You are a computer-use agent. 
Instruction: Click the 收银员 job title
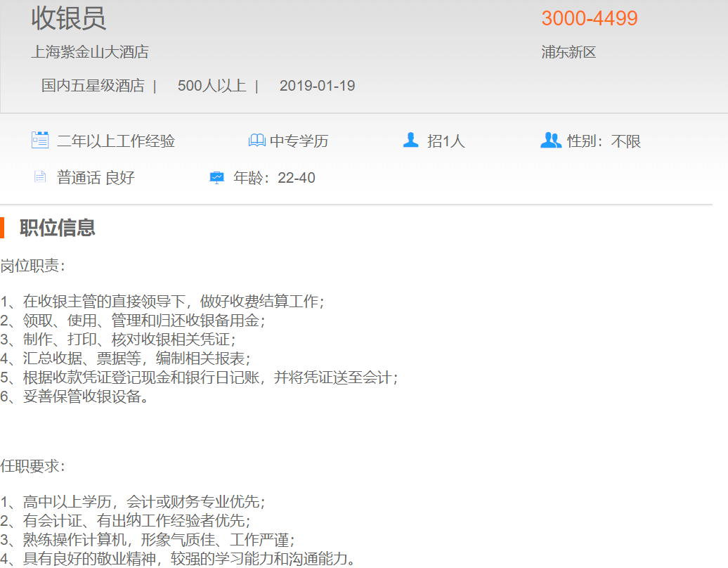tap(68, 18)
